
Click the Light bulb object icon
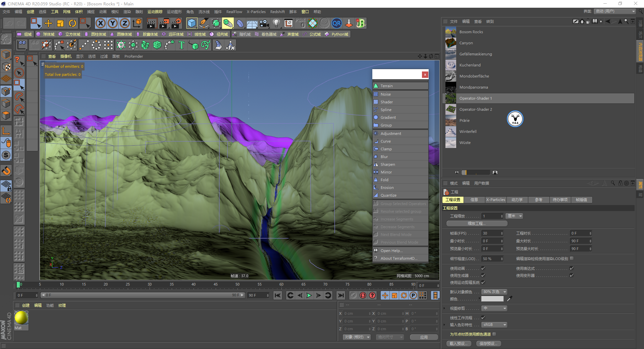[x=276, y=23]
